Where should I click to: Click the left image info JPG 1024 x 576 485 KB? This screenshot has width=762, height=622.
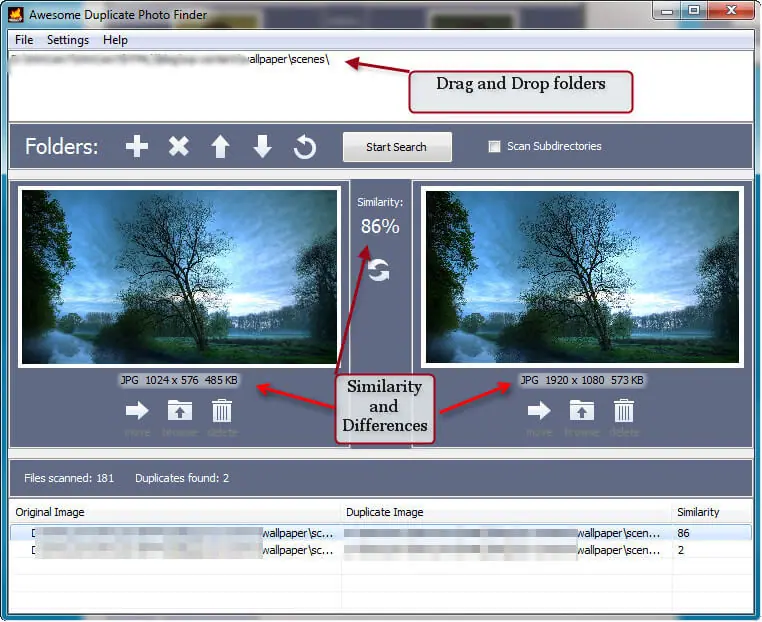[179, 380]
